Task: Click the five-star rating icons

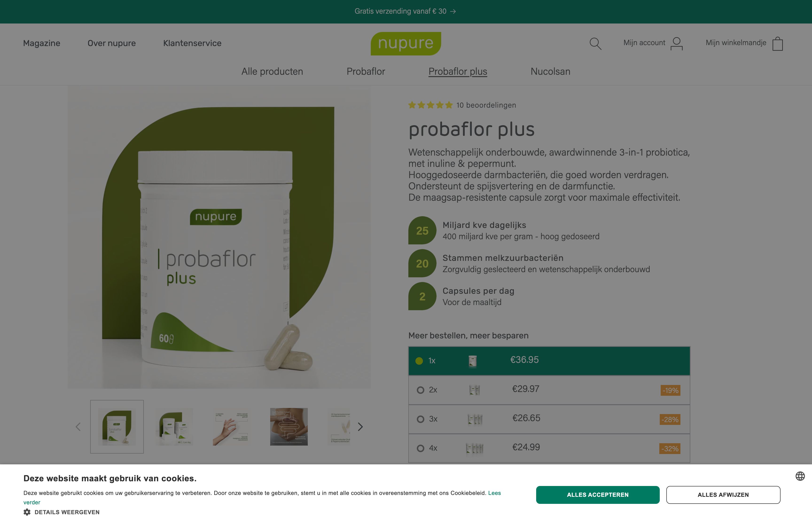Action: 430,105
